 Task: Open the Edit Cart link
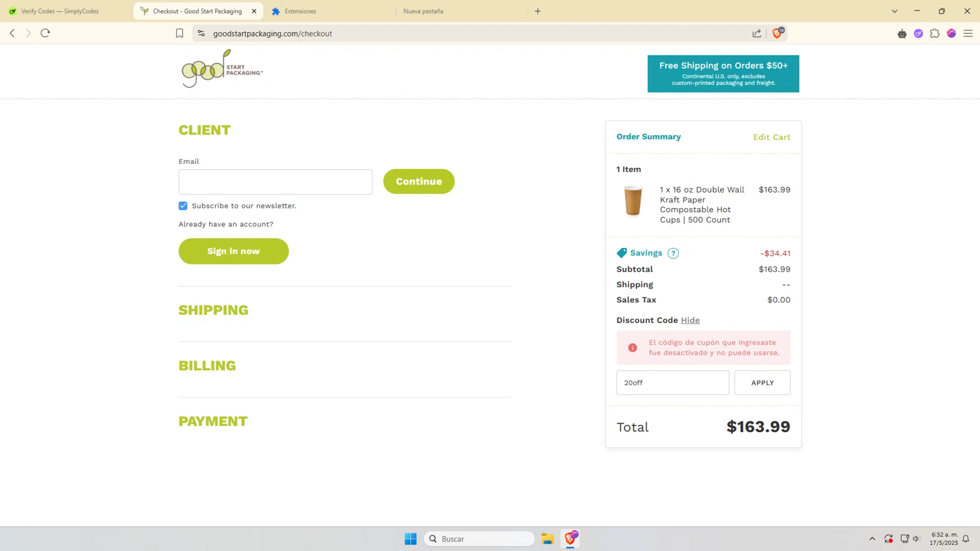coord(772,137)
